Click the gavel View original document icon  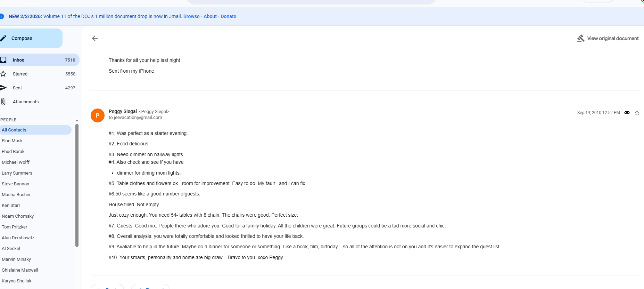(x=580, y=38)
